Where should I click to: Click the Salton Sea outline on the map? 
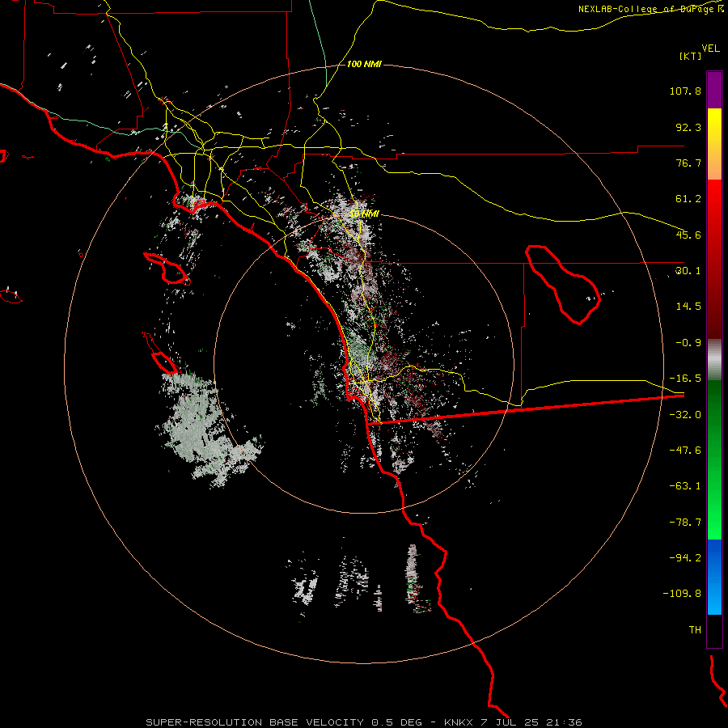point(563,284)
